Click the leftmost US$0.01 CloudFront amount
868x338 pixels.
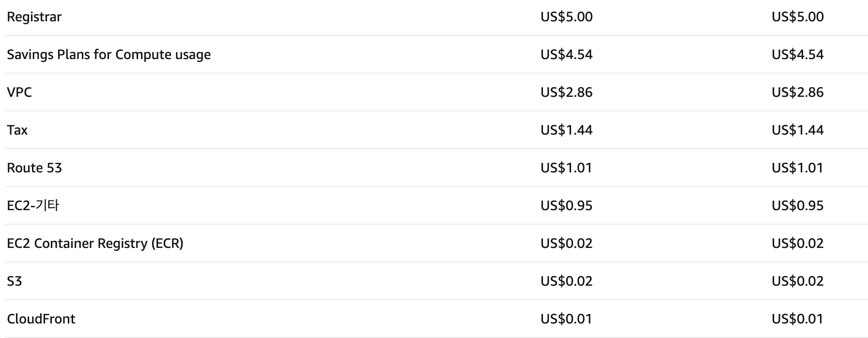pos(566,319)
